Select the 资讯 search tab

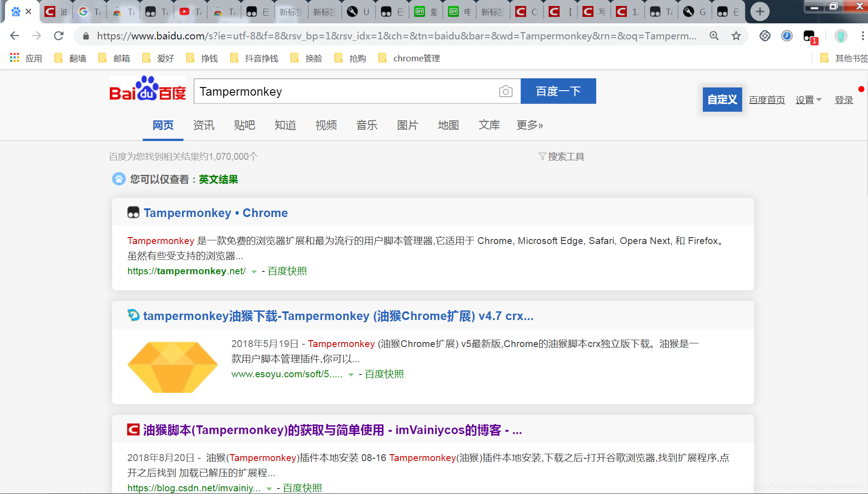click(204, 125)
